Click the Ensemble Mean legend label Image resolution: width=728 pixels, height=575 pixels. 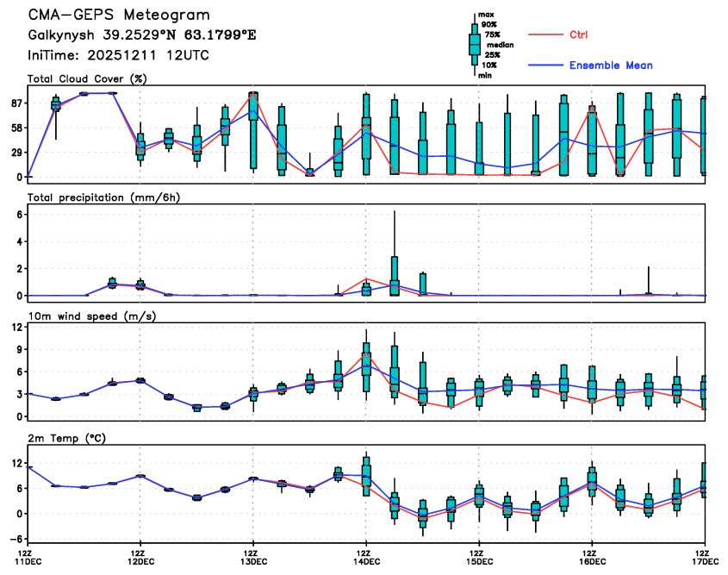click(x=611, y=66)
